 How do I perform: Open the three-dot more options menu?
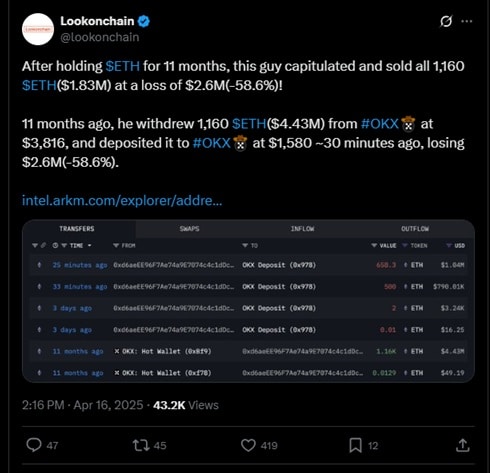pos(466,21)
